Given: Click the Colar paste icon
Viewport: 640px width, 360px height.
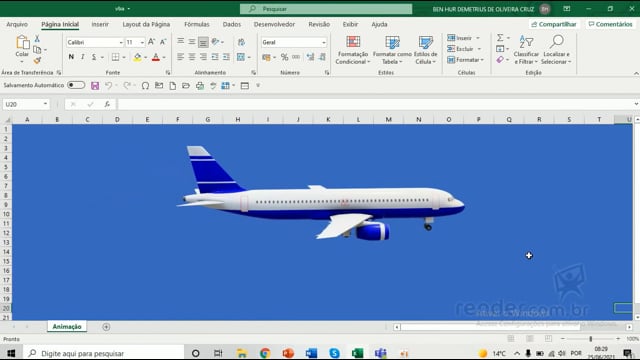Looking at the screenshot, I should (x=22, y=42).
